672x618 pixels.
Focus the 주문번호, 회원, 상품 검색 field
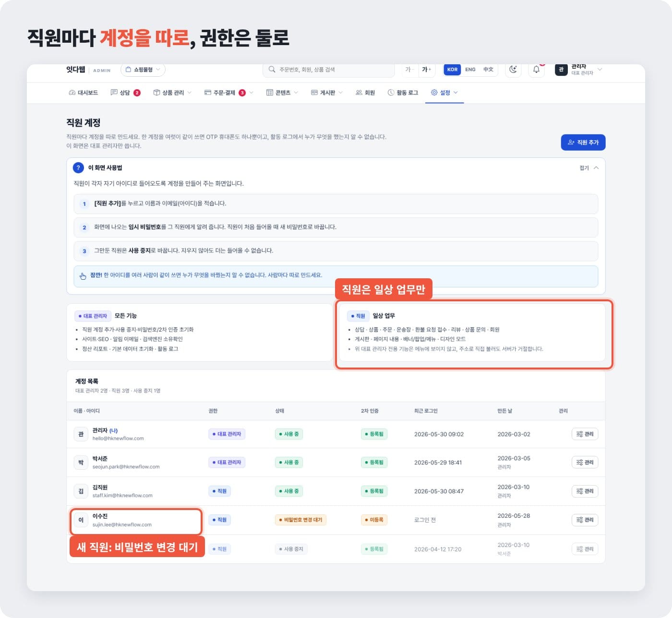pos(329,70)
